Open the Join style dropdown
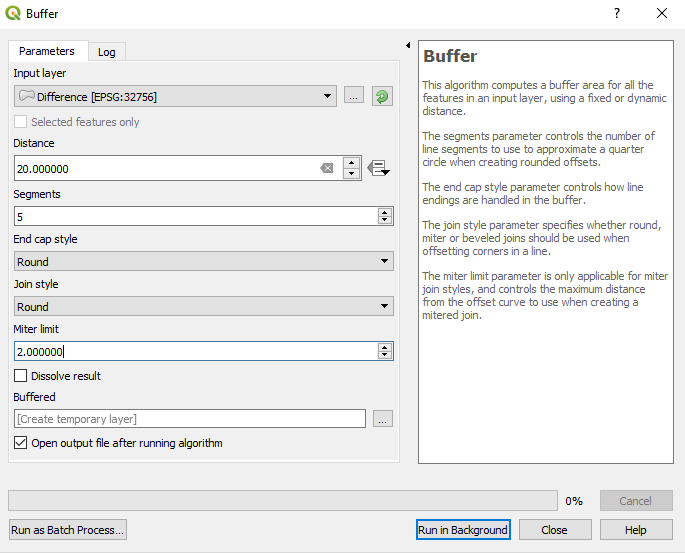This screenshot has height=553, width=685. tap(204, 307)
